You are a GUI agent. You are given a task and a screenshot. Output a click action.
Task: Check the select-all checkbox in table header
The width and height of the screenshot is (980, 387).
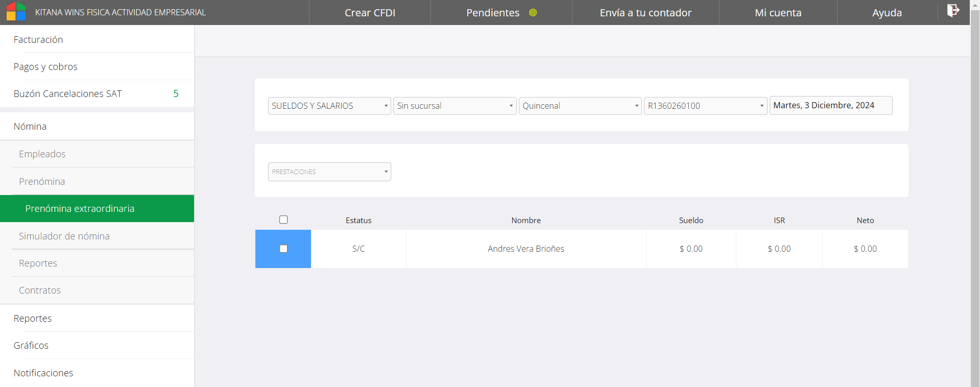pyautogui.click(x=283, y=220)
